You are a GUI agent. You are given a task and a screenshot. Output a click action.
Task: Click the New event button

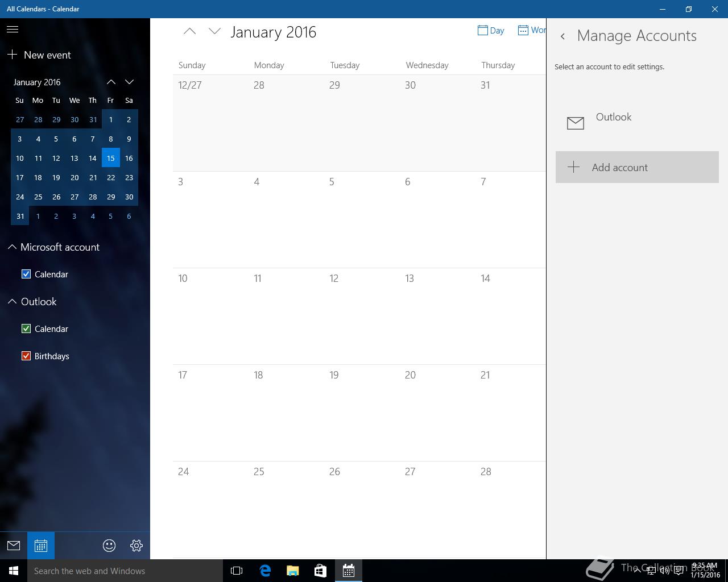39,55
